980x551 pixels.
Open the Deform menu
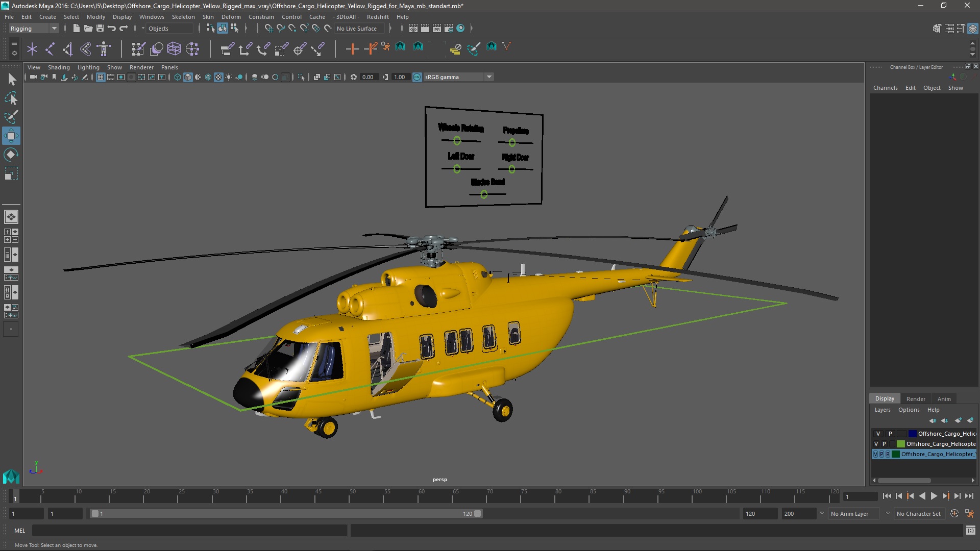231,17
